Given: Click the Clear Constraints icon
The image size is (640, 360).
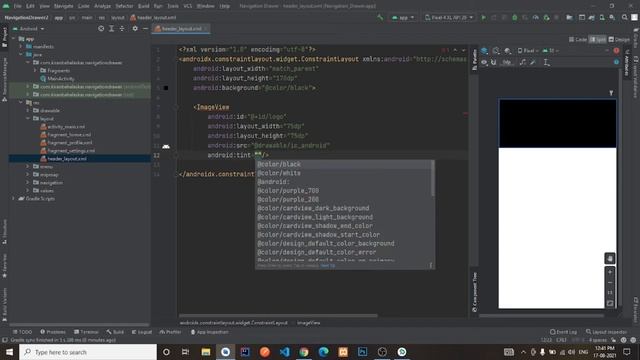Looking at the screenshot, I should pyautogui.click(x=523, y=62).
